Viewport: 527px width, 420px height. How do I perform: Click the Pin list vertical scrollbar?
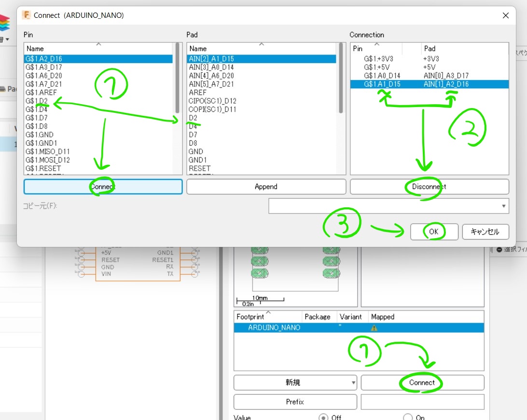[178, 78]
